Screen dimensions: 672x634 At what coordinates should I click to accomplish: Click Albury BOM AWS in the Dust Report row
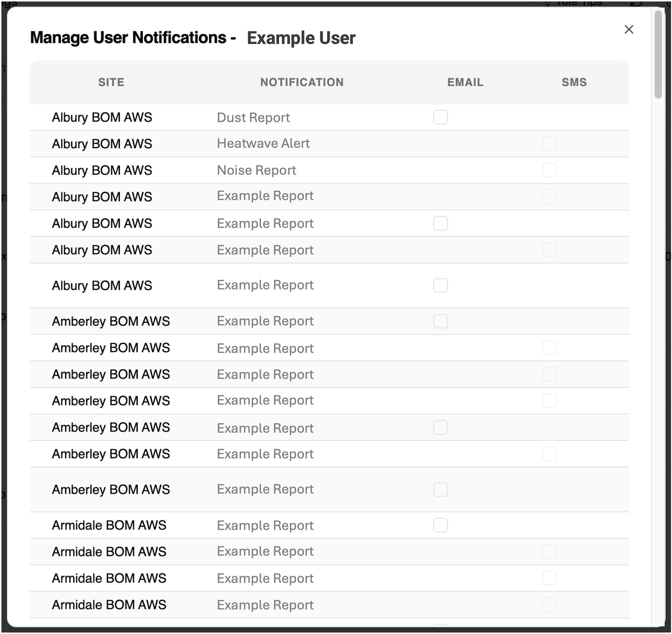coord(102,118)
